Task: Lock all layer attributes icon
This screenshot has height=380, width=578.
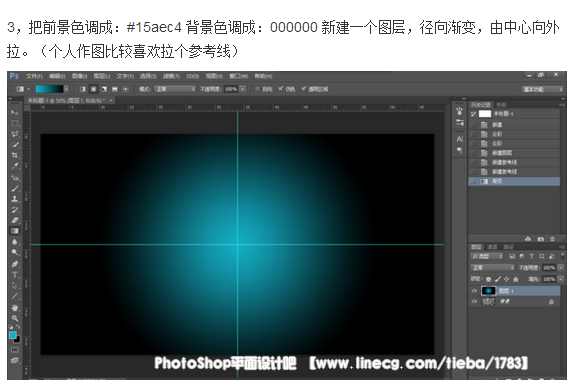Action: pos(515,279)
